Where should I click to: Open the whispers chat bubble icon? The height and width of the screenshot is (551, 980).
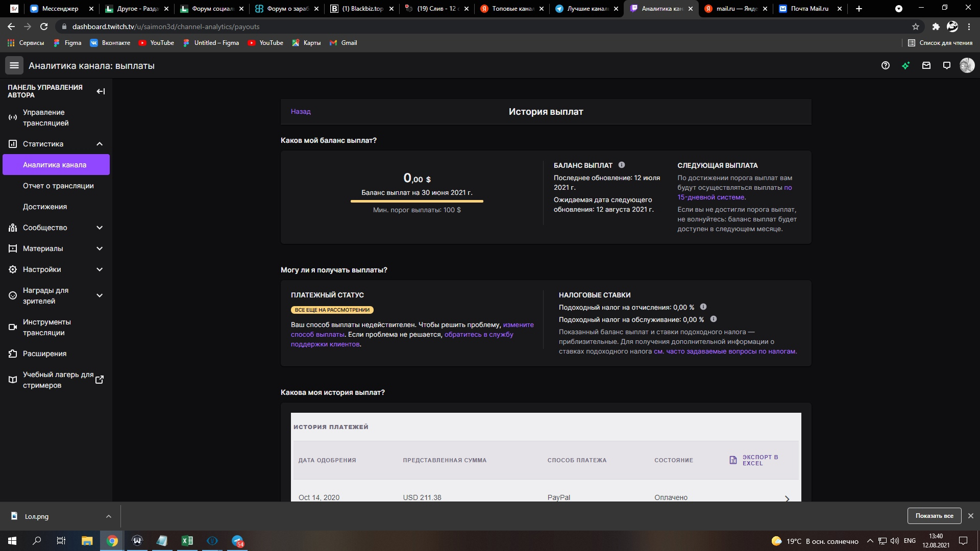pyautogui.click(x=947, y=65)
